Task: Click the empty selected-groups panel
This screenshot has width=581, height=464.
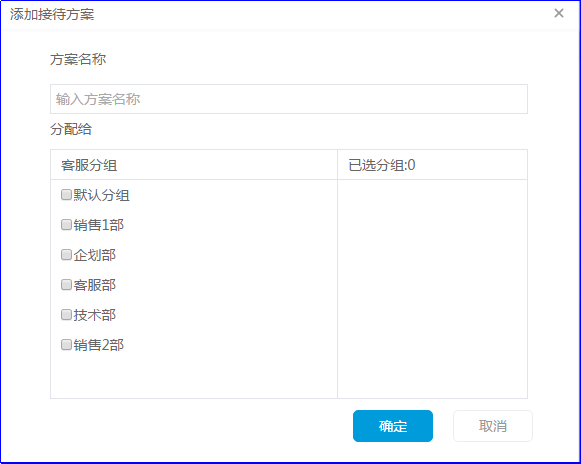Action: tap(432, 289)
